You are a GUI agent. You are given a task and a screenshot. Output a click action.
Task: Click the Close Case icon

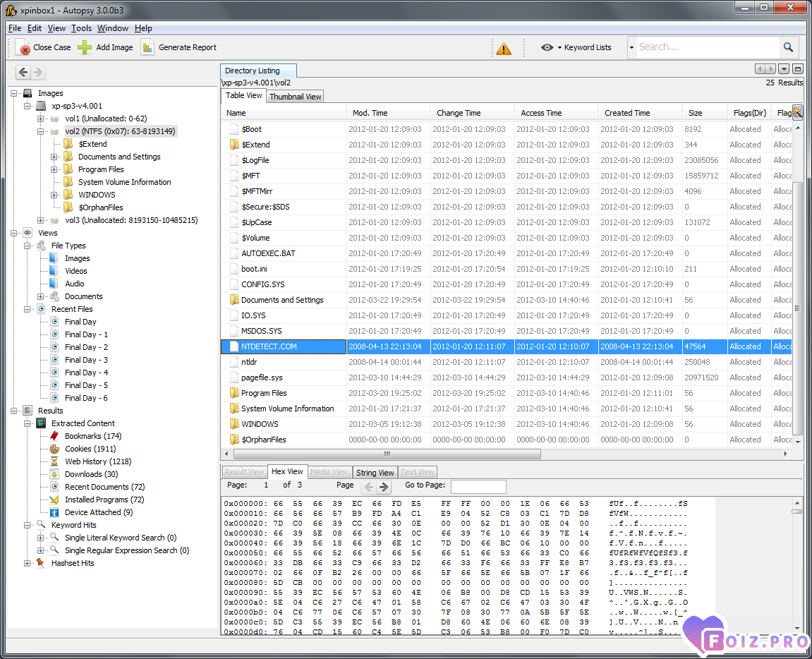pos(23,48)
